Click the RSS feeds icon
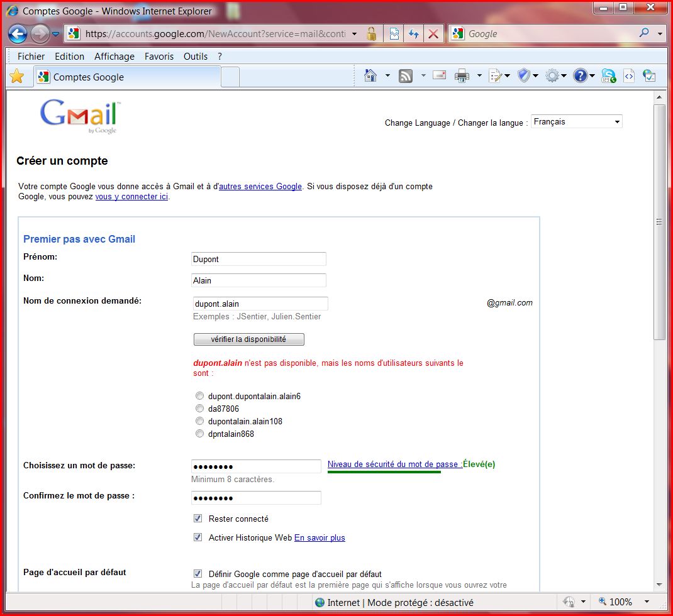The height and width of the screenshot is (616, 673). (x=405, y=76)
